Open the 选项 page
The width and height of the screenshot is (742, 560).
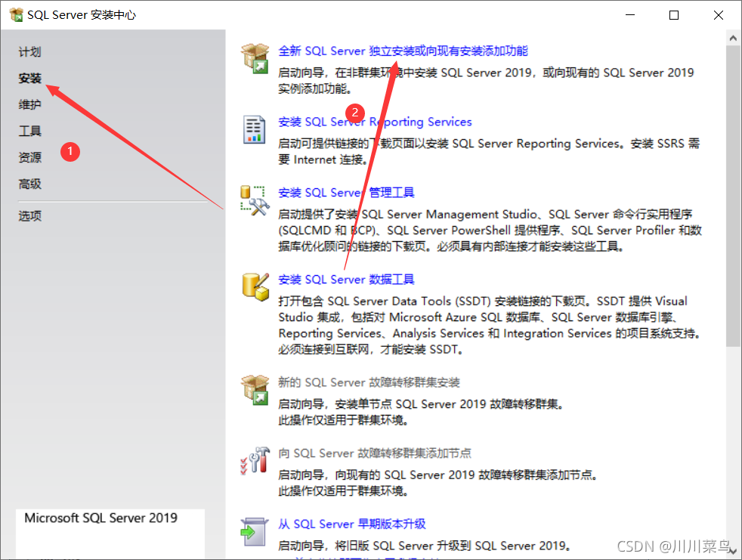[x=29, y=216]
